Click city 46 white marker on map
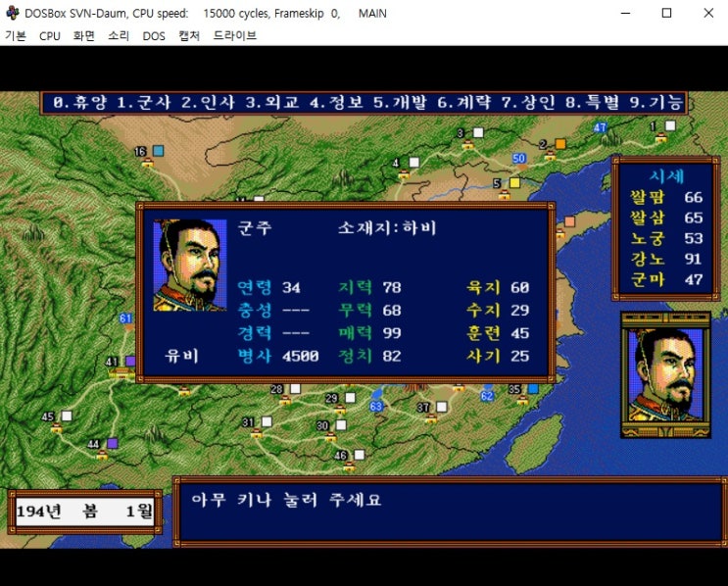This screenshot has width=728, height=586. (x=360, y=454)
